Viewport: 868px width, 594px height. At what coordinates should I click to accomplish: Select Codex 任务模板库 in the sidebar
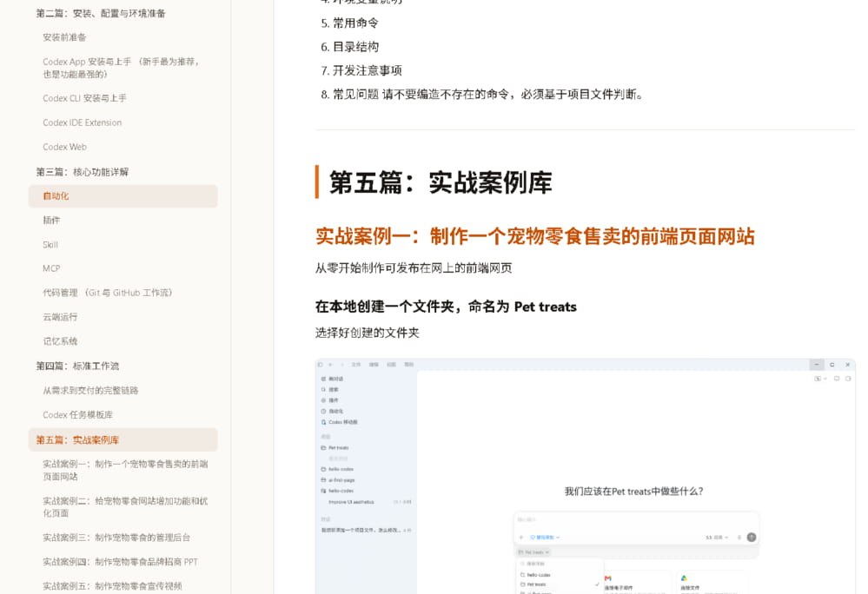click(x=78, y=415)
